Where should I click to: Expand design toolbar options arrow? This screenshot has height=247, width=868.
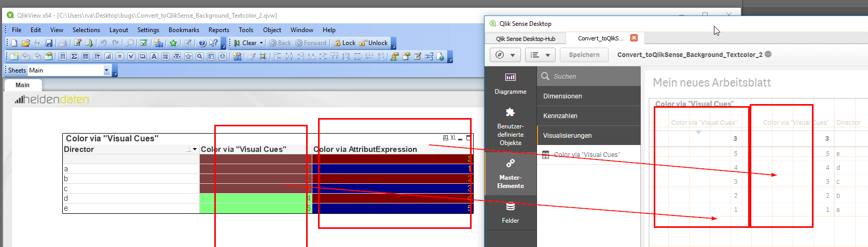[x=450, y=56]
